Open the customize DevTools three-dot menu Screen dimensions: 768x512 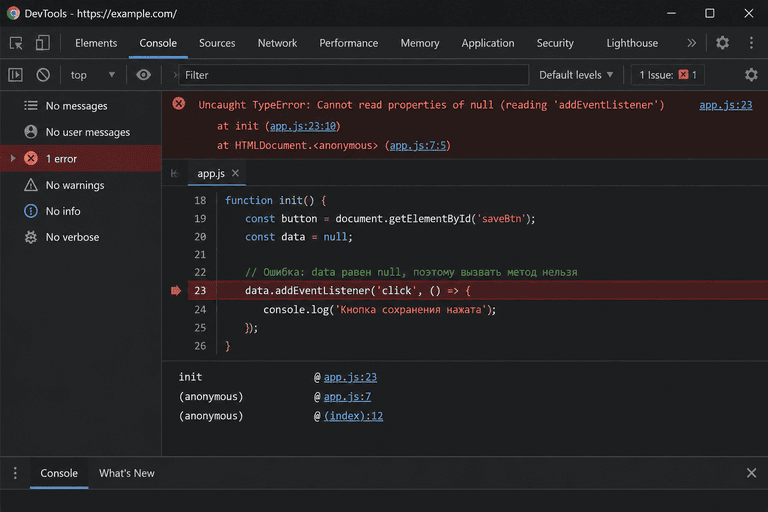751,43
